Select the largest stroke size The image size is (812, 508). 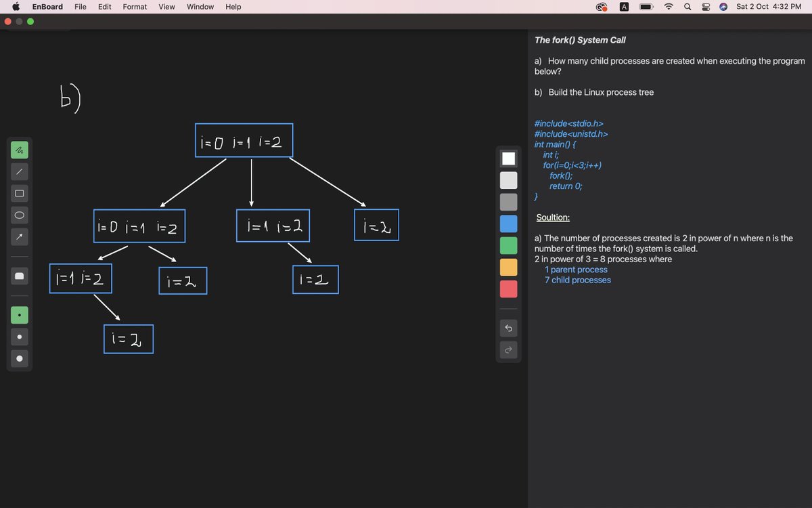pyautogui.click(x=20, y=358)
